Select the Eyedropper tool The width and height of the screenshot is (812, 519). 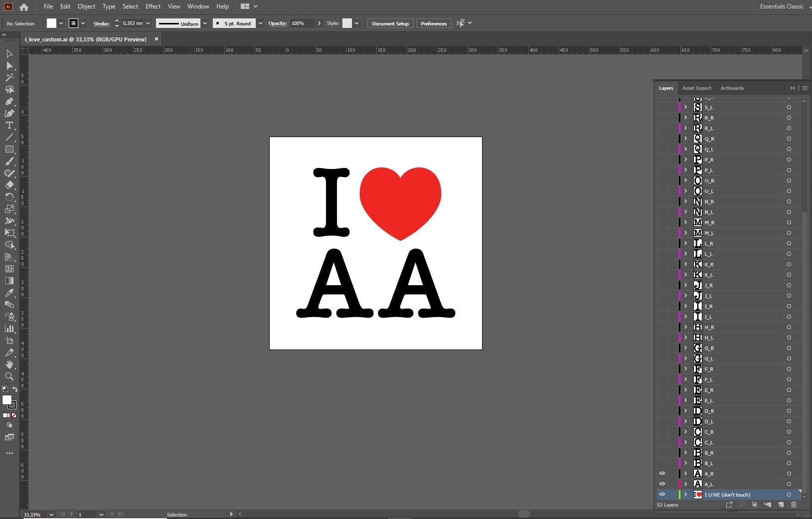[x=9, y=293]
